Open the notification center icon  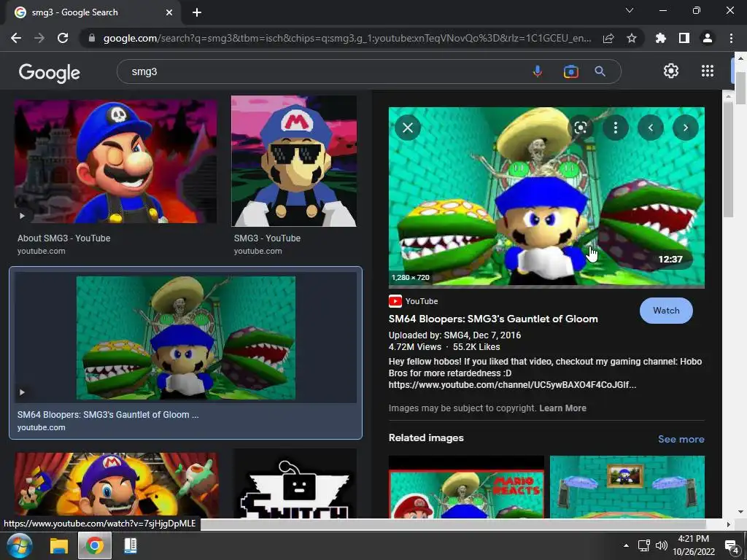pyautogui.click(x=731, y=545)
